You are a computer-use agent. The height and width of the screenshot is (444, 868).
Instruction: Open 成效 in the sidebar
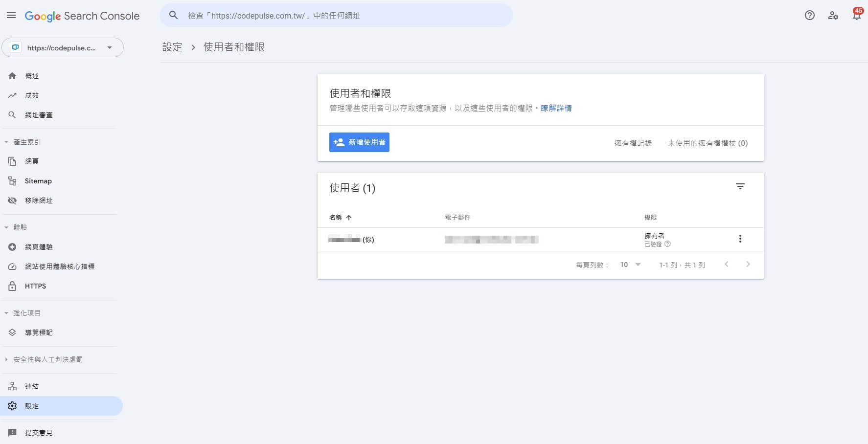coord(32,95)
